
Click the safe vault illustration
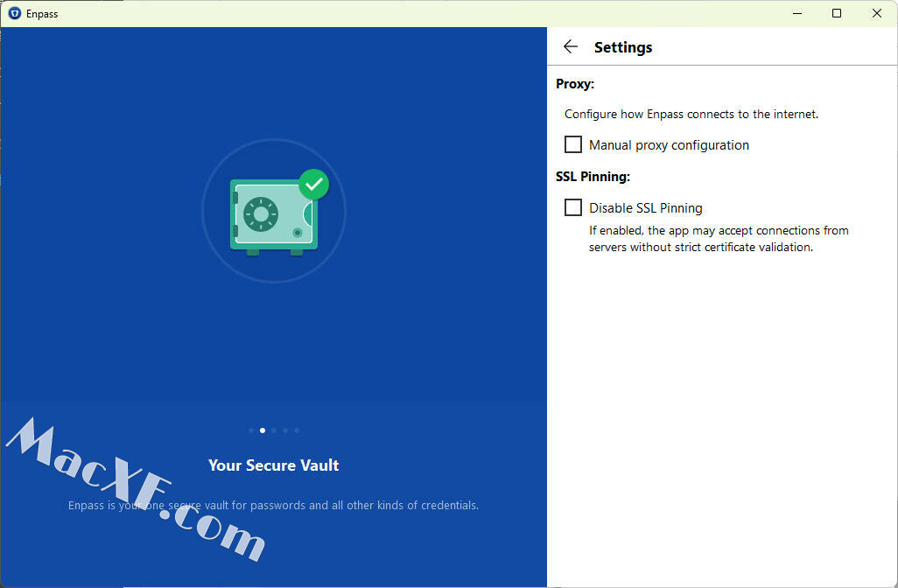click(x=274, y=213)
